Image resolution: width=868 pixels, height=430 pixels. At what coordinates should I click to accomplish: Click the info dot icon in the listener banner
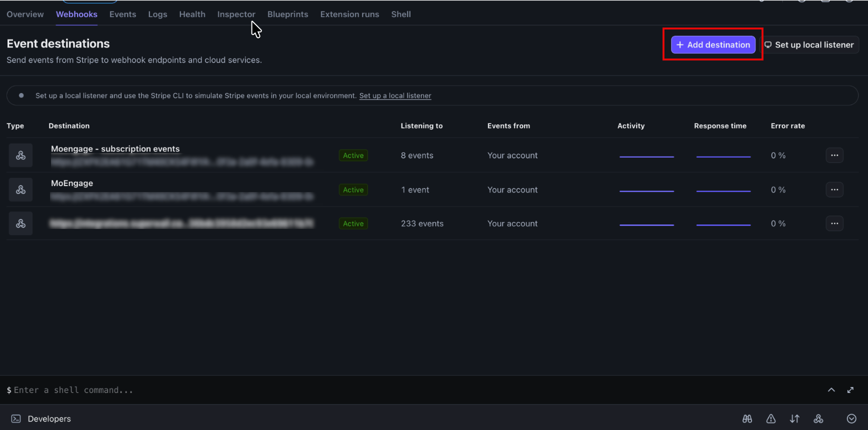click(21, 95)
